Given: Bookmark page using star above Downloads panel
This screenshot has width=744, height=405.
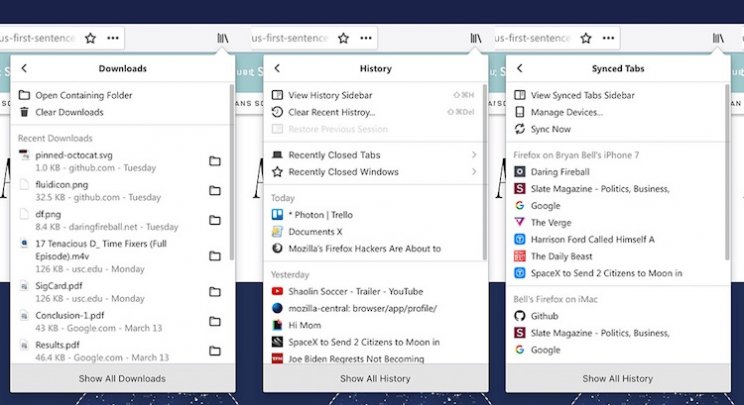Looking at the screenshot, I should (90, 38).
